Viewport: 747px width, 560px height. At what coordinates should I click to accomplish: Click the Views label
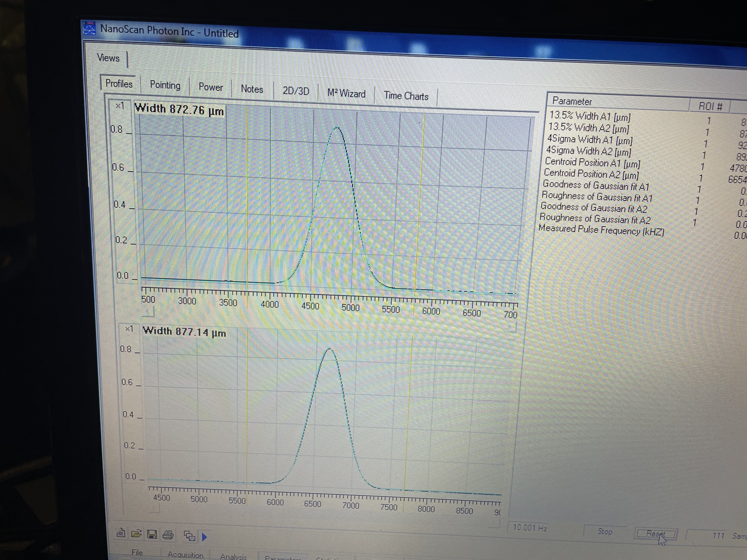click(108, 58)
